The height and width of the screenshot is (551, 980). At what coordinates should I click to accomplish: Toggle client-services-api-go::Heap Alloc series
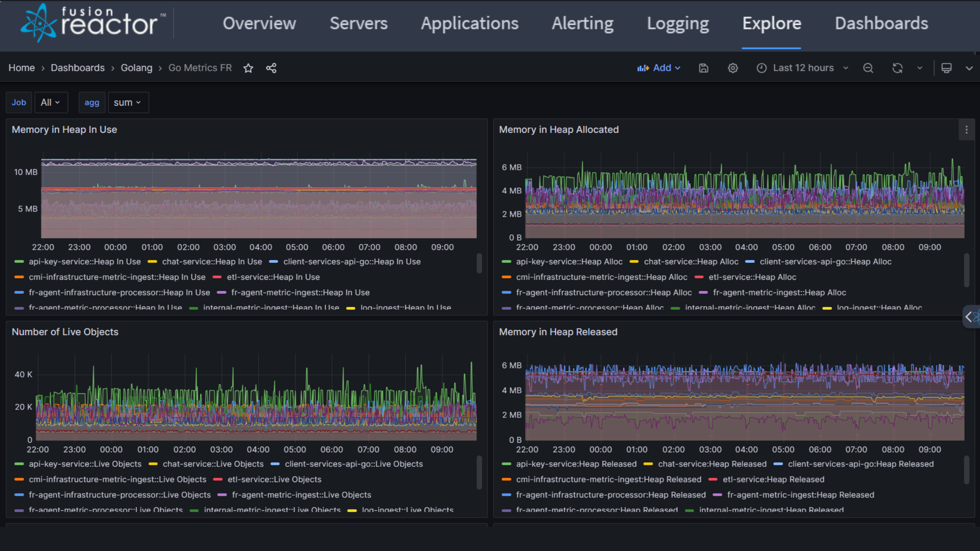click(825, 262)
